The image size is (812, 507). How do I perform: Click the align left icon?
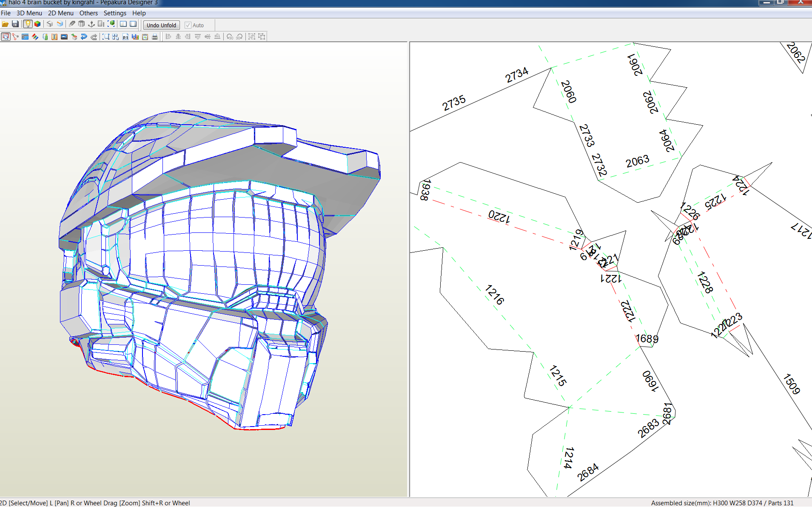pyautogui.click(x=168, y=37)
